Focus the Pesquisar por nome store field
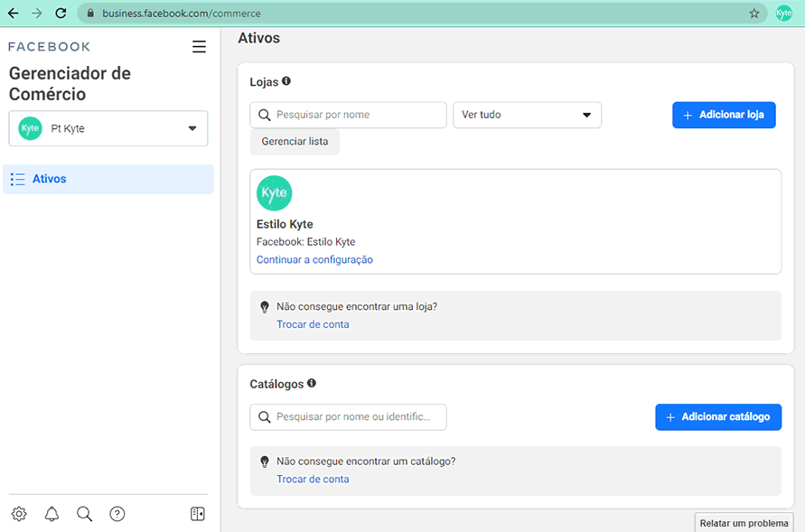805x532 pixels. tap(348, 115)
